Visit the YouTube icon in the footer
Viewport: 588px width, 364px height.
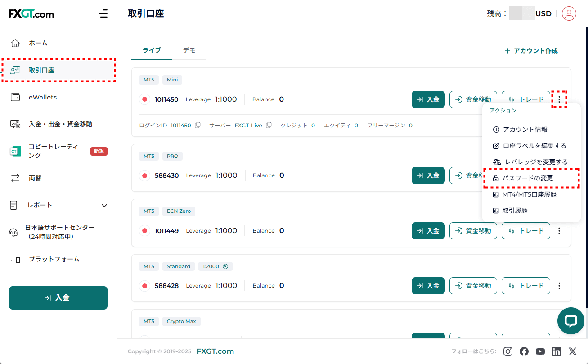click(x=540, y=351)
